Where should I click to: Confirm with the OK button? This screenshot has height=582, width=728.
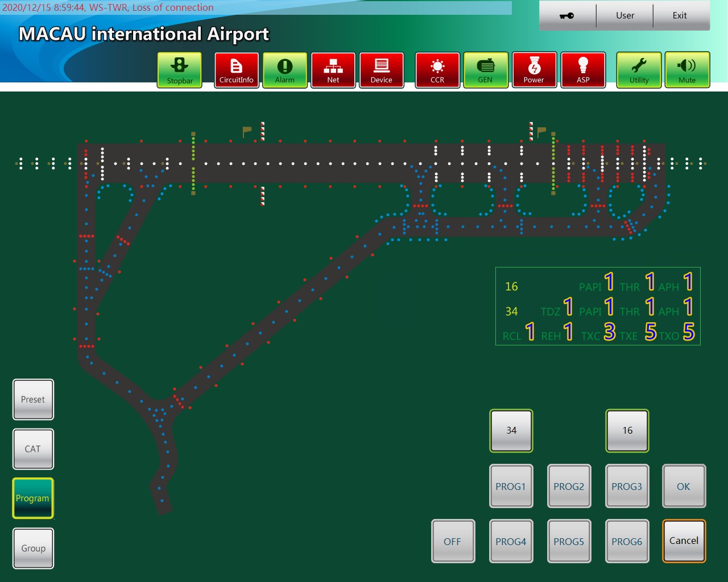point(684,487)
